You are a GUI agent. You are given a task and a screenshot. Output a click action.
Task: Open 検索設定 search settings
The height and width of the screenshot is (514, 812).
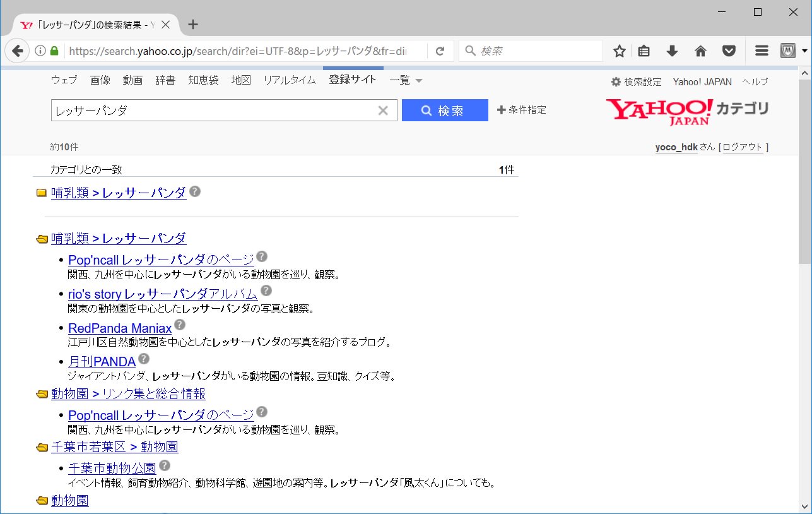pos(637,82)
